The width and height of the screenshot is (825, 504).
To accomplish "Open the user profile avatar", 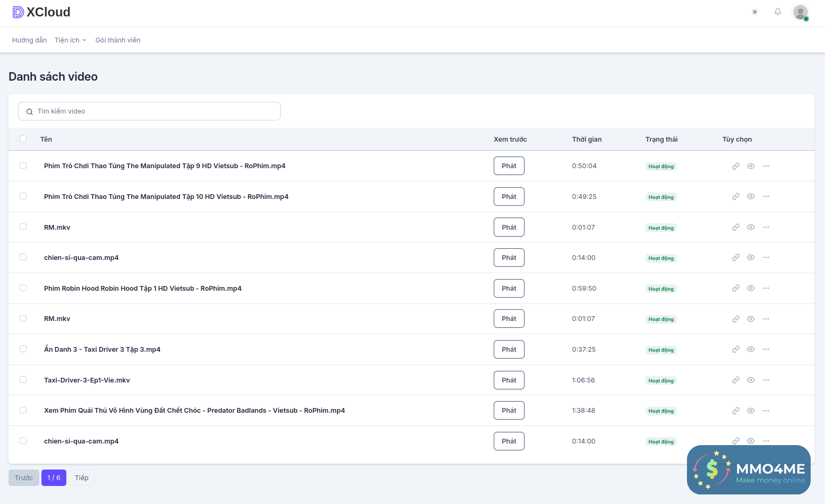I will click(800, 12).
